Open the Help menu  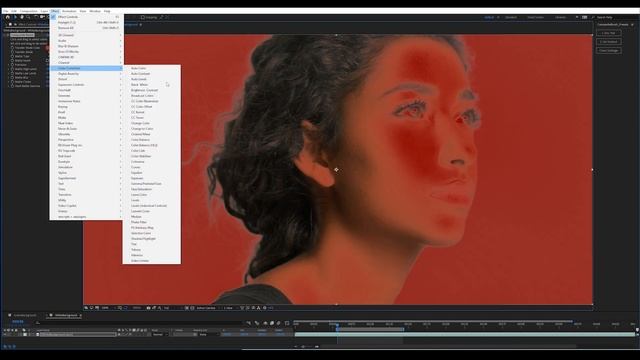(x=107, y=11)
